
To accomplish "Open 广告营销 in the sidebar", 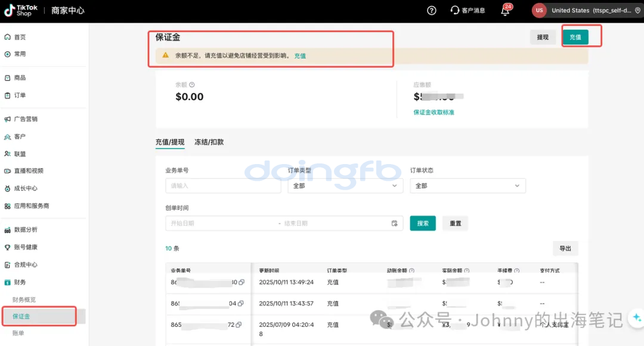I will (25, 119).
